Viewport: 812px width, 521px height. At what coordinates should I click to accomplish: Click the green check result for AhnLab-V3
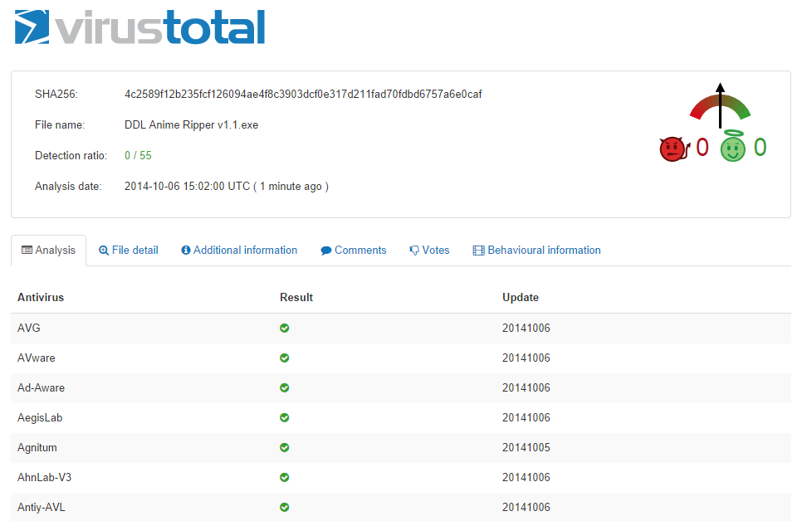point(284,478)
